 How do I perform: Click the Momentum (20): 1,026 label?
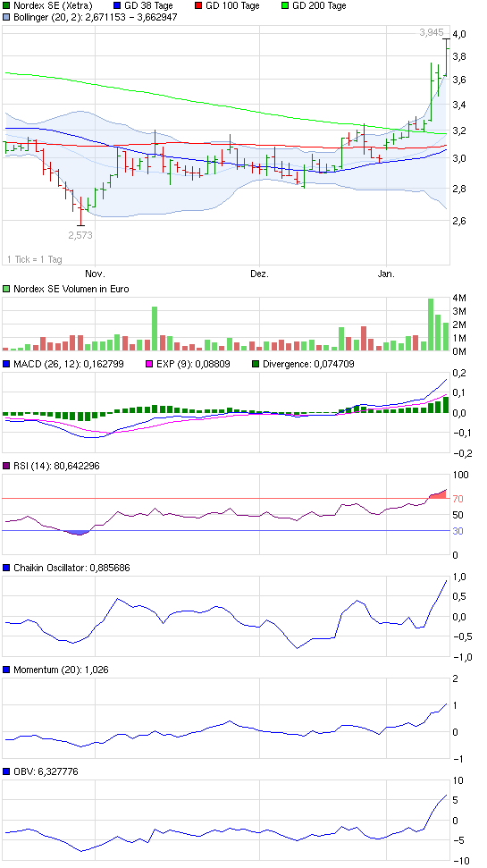click(61, 670)
